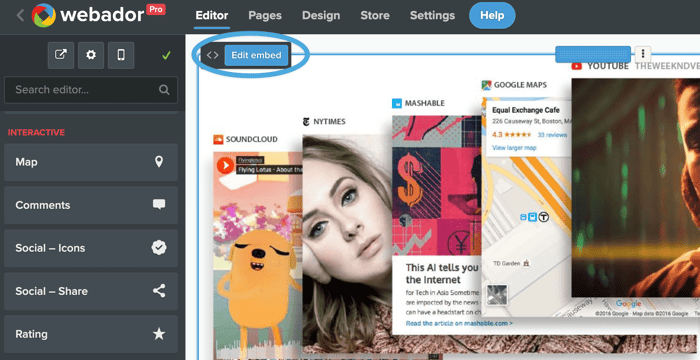Open the Store tab
Image resolution: width=700 pixels, height=360 pixels.
tap(375, 15)
